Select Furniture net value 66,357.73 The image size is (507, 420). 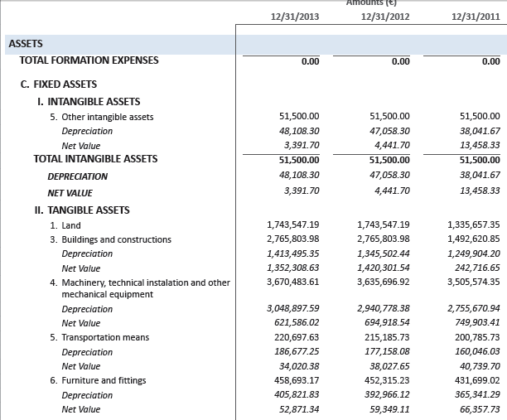tap(476, 409)
